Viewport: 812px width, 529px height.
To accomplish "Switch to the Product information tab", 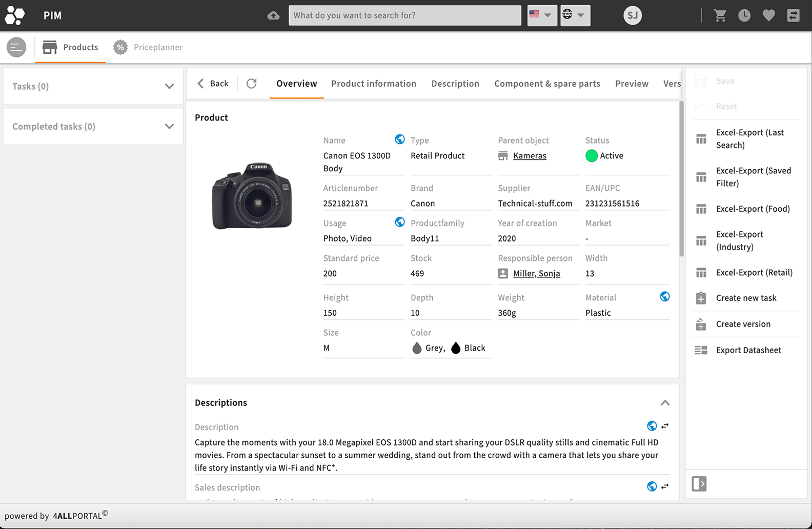I will [x=374, y=84].
